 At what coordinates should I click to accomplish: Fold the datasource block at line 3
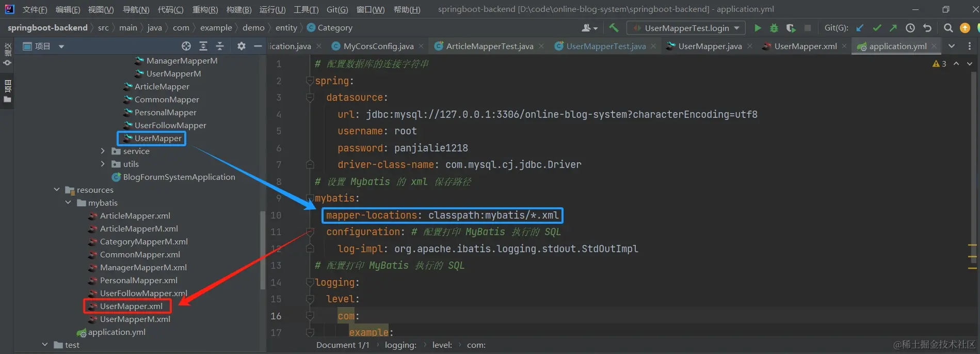click(x=310, y=97)
